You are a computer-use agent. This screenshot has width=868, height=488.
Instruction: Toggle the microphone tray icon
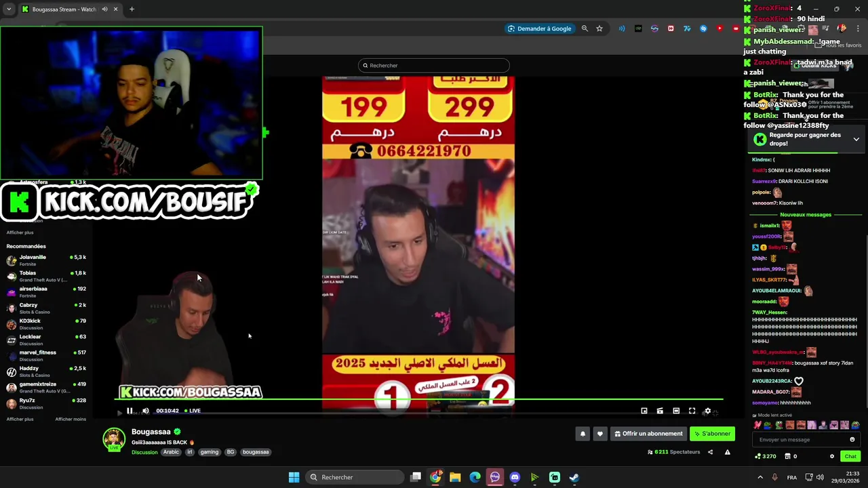click(775, 477)
